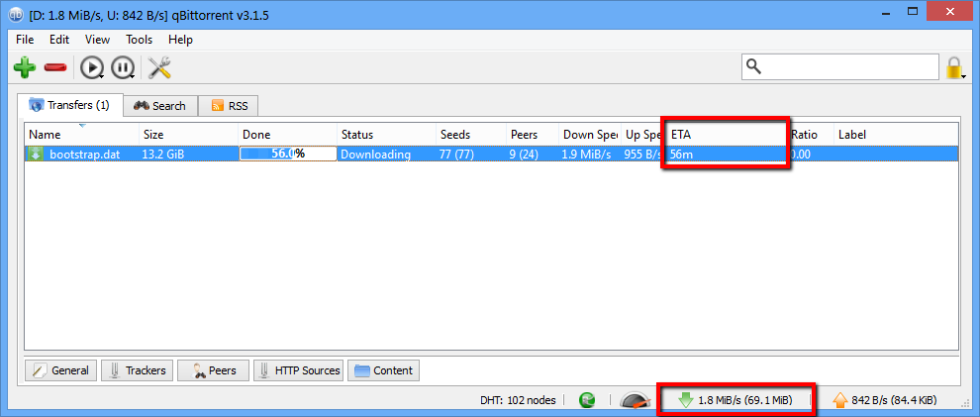This screenshot has width=980, height=417.
Task: Toggle the General properties panel button
Action: (61, 370)
